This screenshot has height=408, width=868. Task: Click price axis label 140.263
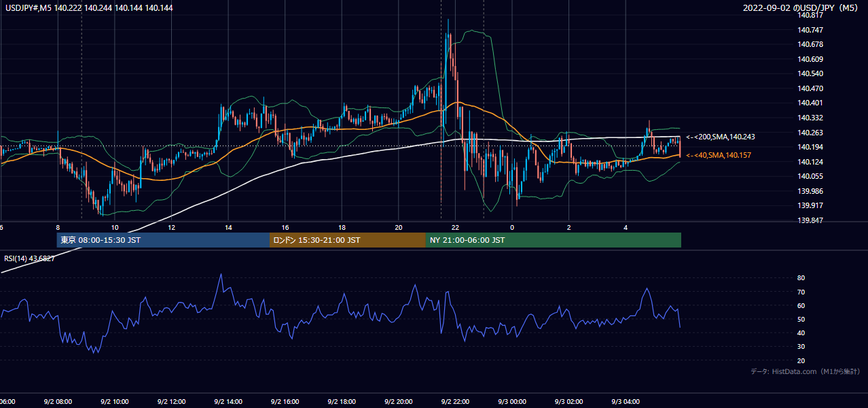coord(811,133)
